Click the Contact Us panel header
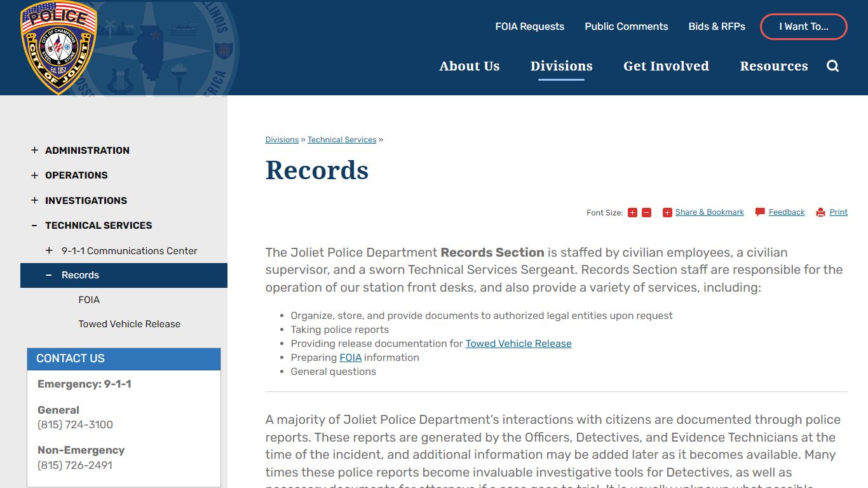 tap(124, 359)
